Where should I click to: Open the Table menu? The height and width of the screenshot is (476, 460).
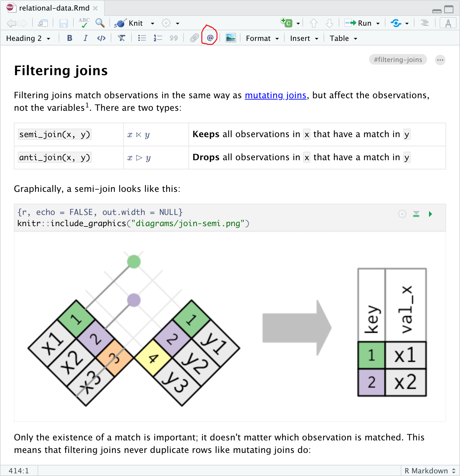point(343,38)
